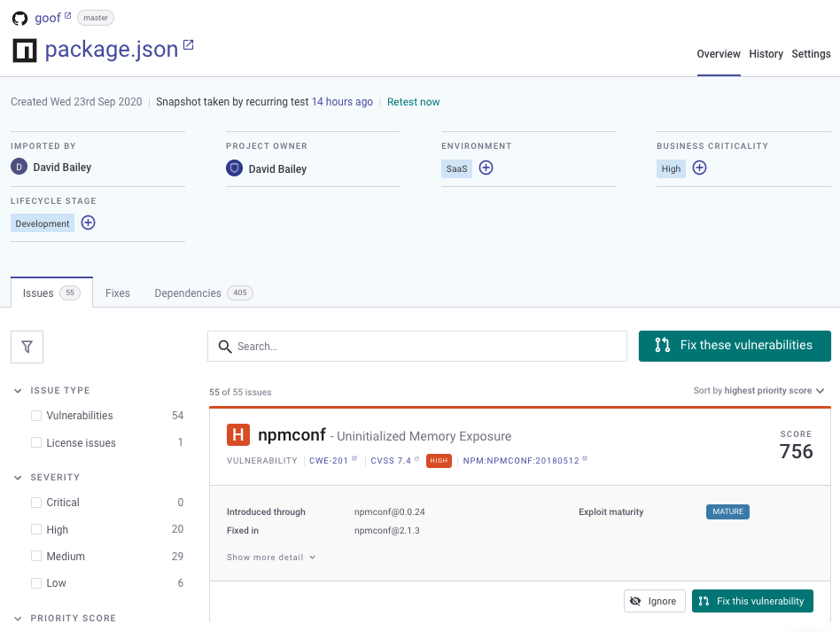
Task: Switch to the Dependencies tab
Action: pyautogui.click(x=187, y=293)
